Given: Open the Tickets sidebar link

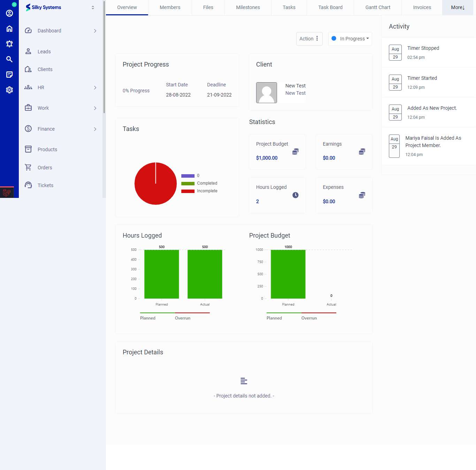Looking at the screenshot, I should tap(45, 185).
